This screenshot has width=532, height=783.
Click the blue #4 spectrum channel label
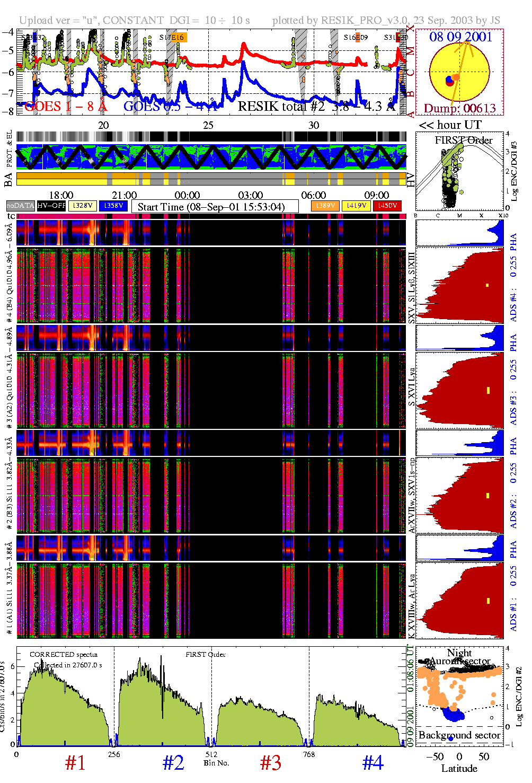click(373, 763)
